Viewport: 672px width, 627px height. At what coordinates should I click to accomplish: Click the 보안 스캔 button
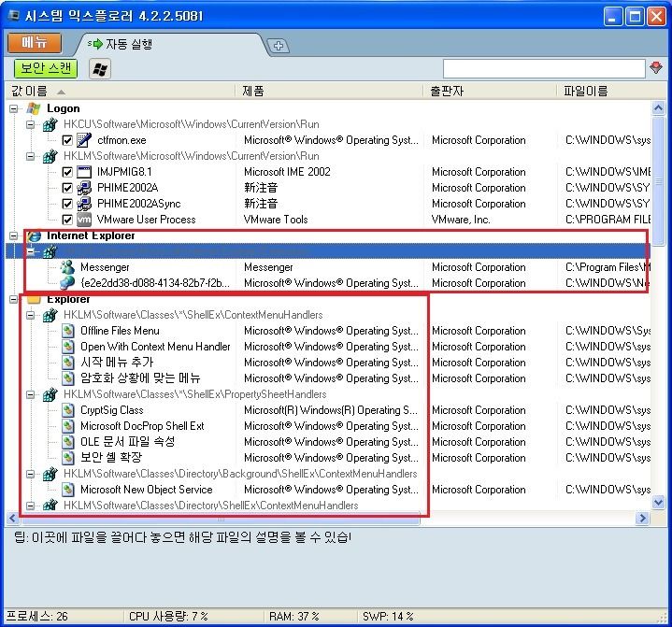[x=46, y=68]
